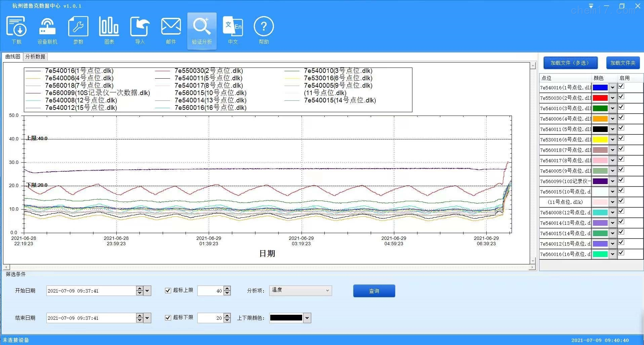644x345 pixels.
Task: Open the 上下限颜色 color dropdown
Action: point(307,317)
